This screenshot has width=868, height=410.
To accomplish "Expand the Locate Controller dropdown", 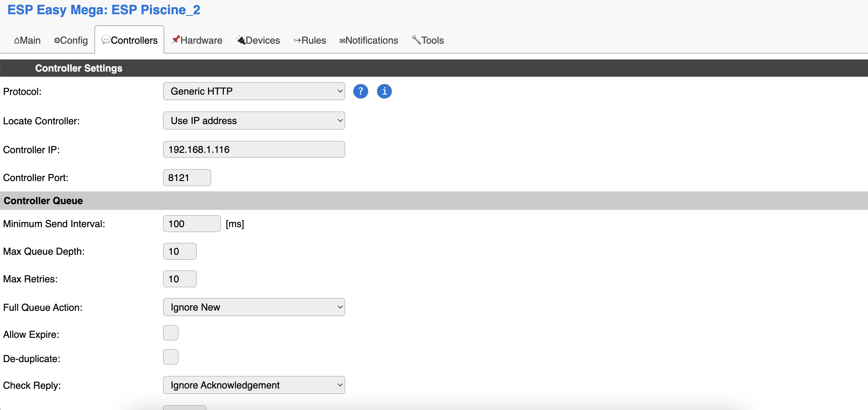I will pyautogui.click(x=254, y=121).
